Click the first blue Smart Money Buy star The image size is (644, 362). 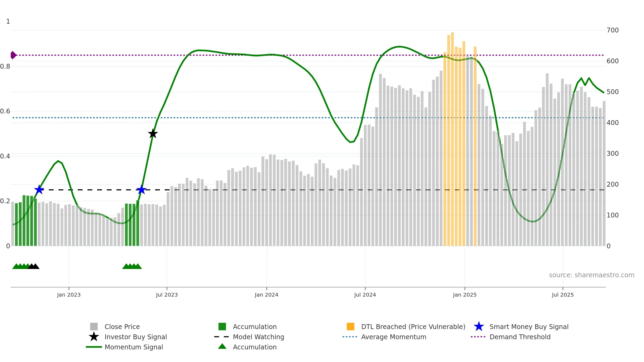click(39, 190)
